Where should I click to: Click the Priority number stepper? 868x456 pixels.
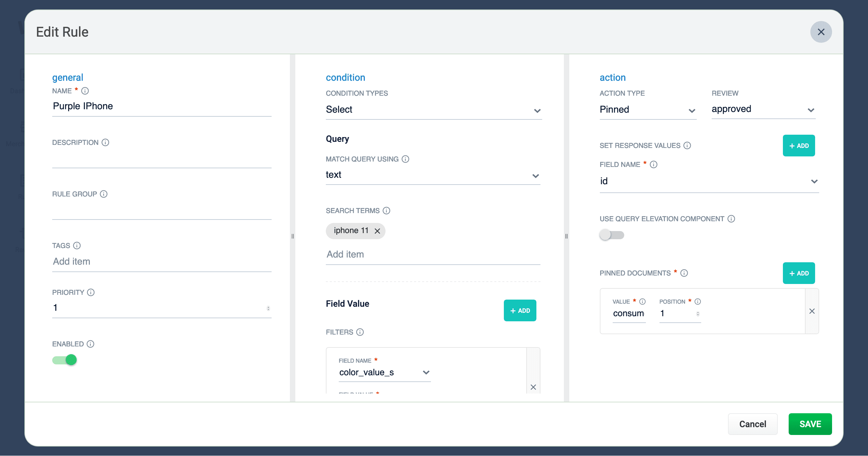pyautogui.click(x=268, y=308)
